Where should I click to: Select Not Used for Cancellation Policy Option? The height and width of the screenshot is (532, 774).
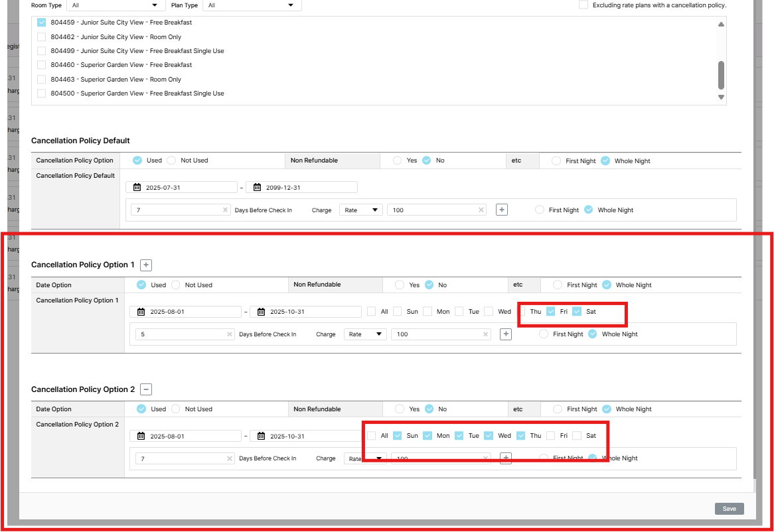(171, 161)
